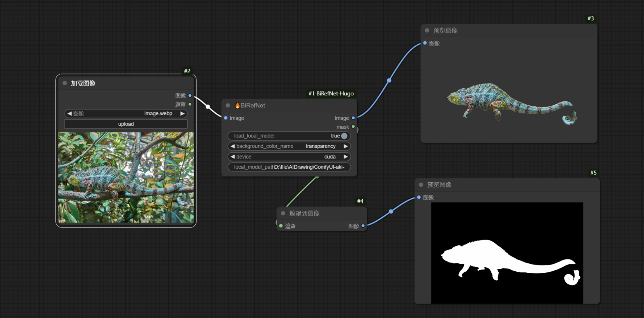This screenshot has width=644, height=318.
Task: Collapse the bottom 预览图像 node labeled #5
Action: [421, 184]
